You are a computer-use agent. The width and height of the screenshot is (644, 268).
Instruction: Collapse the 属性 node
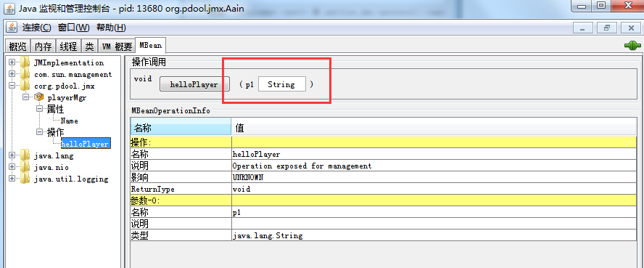pyautogui.click(x=40, y=109)
